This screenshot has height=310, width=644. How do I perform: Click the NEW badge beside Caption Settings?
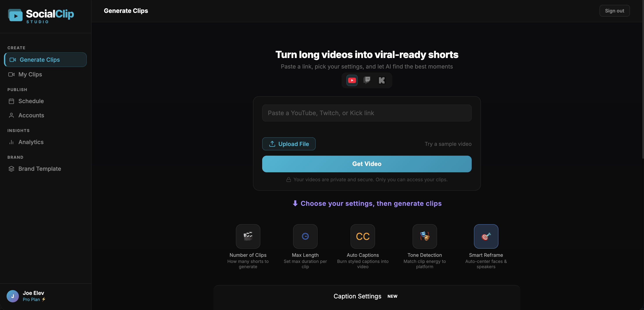click(x=392, y=296)
